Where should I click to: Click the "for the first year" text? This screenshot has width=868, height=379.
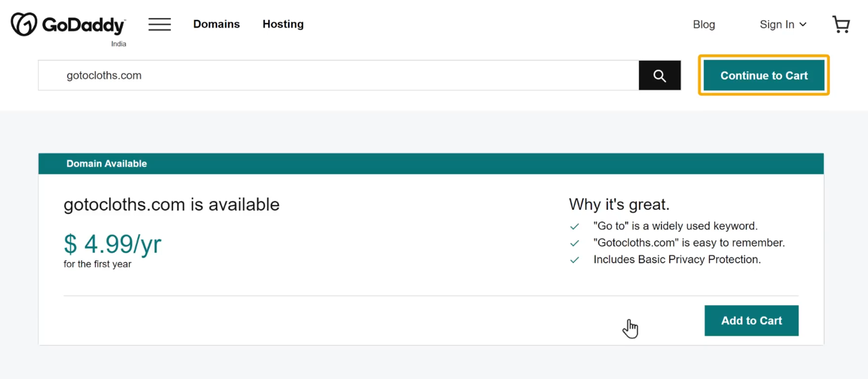point(97,264)
